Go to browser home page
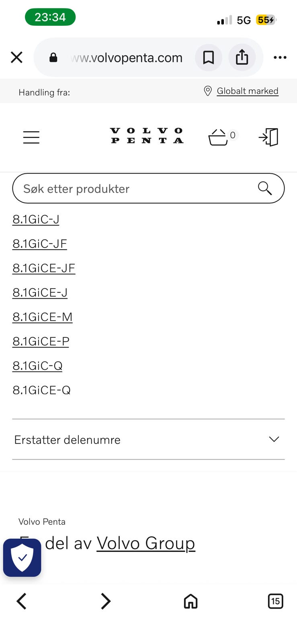Viewport: 297px width, 644px height. point(190,601)
